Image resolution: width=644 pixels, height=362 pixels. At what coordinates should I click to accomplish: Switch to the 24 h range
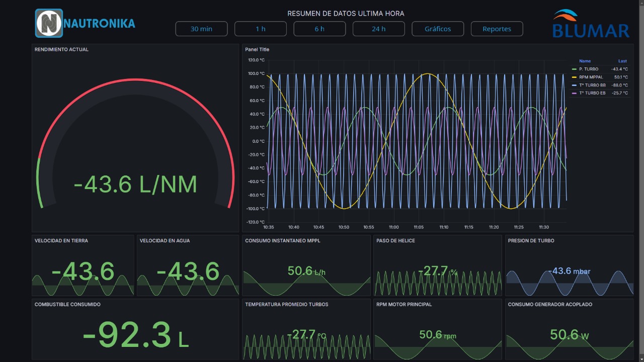coord(378,29)
